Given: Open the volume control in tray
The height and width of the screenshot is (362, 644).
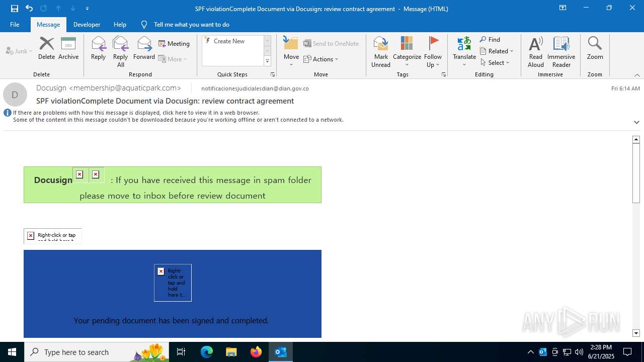Looking at the screenshot, I should 579,352.
